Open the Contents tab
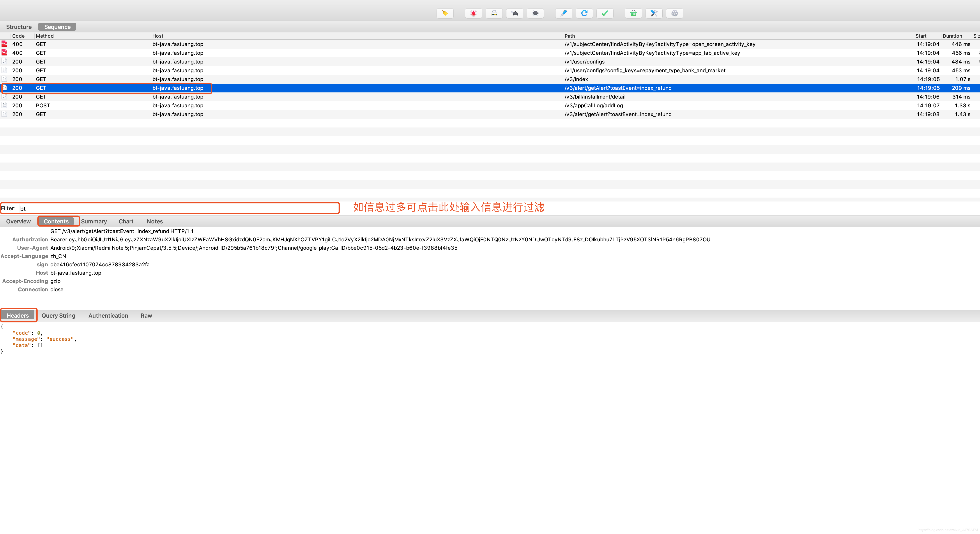 (56, 221)
